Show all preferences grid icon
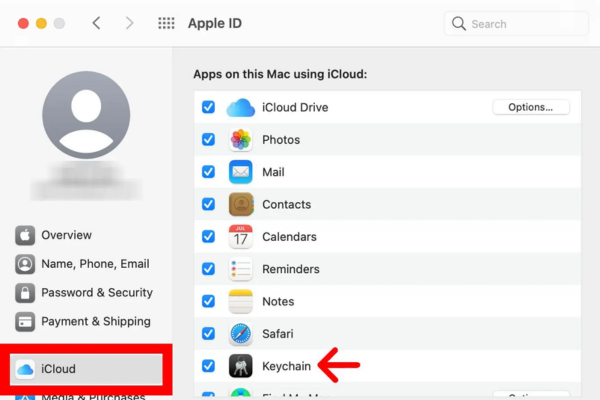The width and height of the screenshot is (600, 400). (x=166, y=23)
